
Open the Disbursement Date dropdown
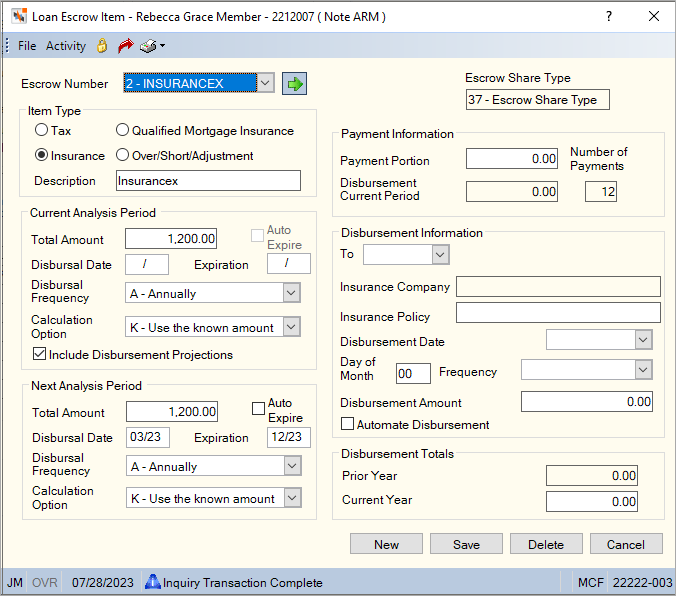pos(643,340)
